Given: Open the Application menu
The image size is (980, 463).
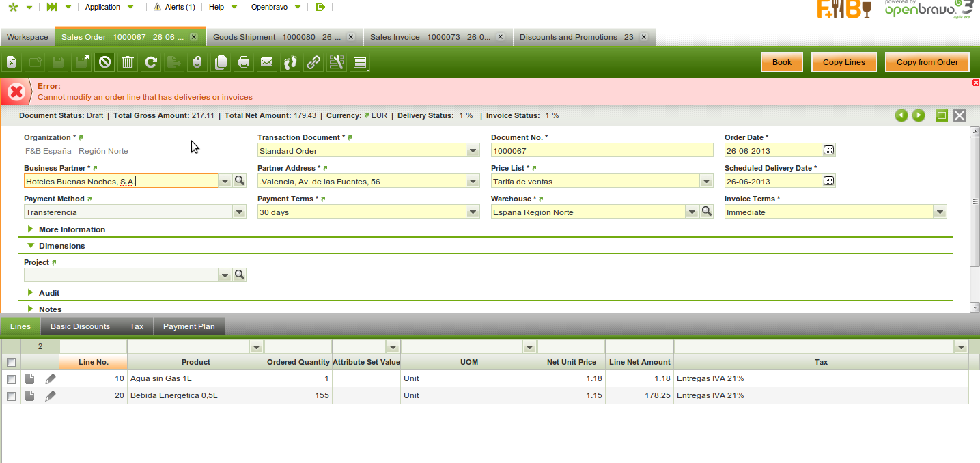Looking at the screenshot, I should coord(109,7).
